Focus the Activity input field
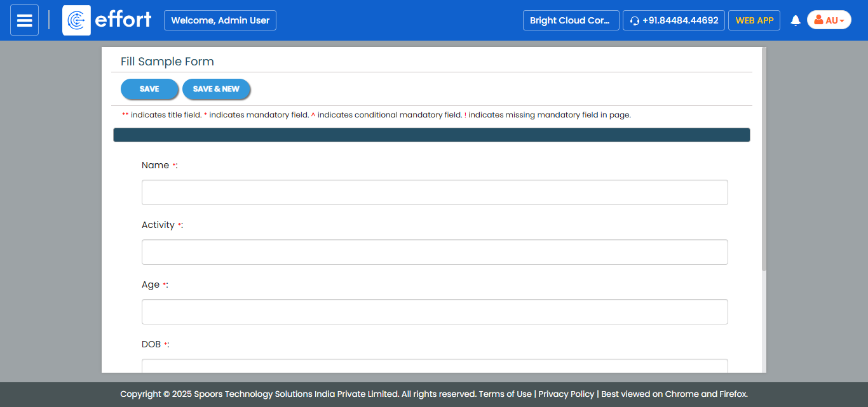Viewport: 868px width, 407px height. pyautogui.click(x=434, y=252)
